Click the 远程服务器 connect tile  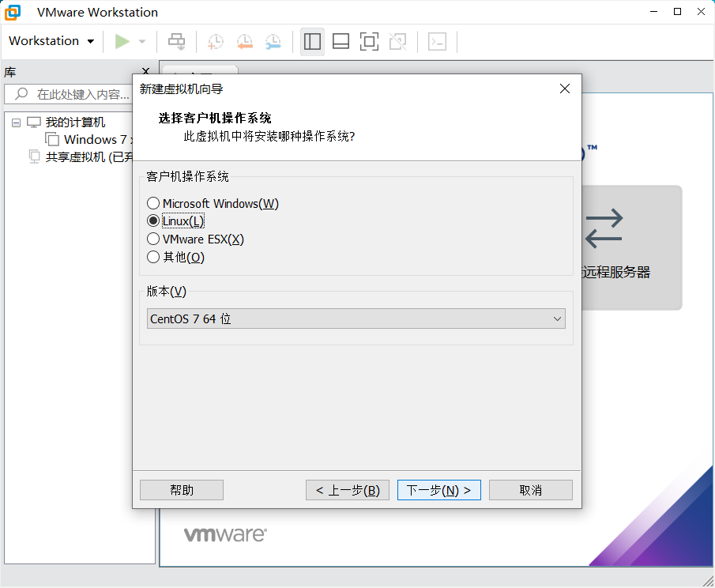tap(632, 247)
